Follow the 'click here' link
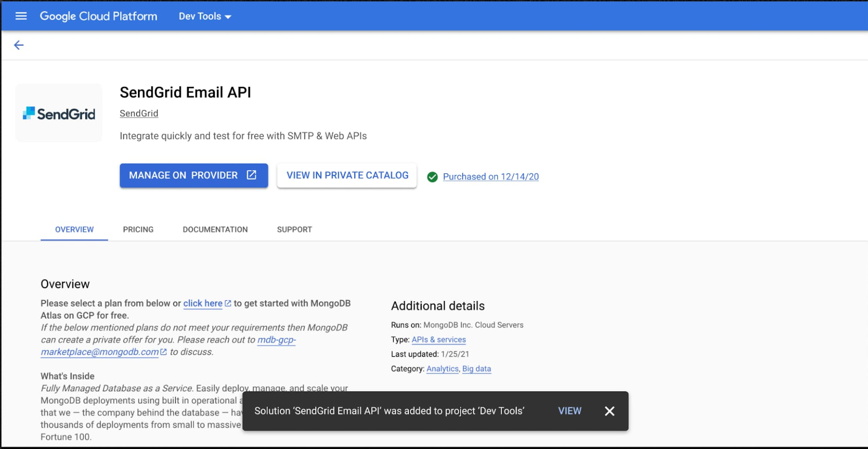Image resolution: width=868 pixels, height=449 pixels. coord(203,303)
